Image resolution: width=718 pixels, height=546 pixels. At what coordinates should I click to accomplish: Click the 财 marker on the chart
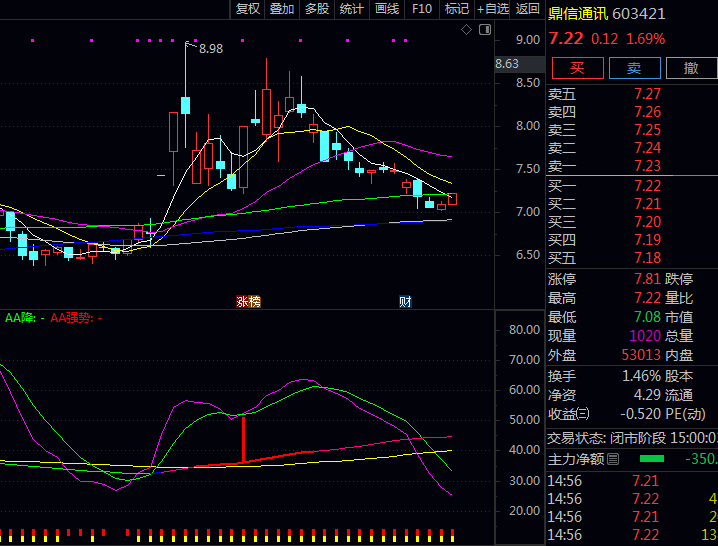tap(405, 301)
